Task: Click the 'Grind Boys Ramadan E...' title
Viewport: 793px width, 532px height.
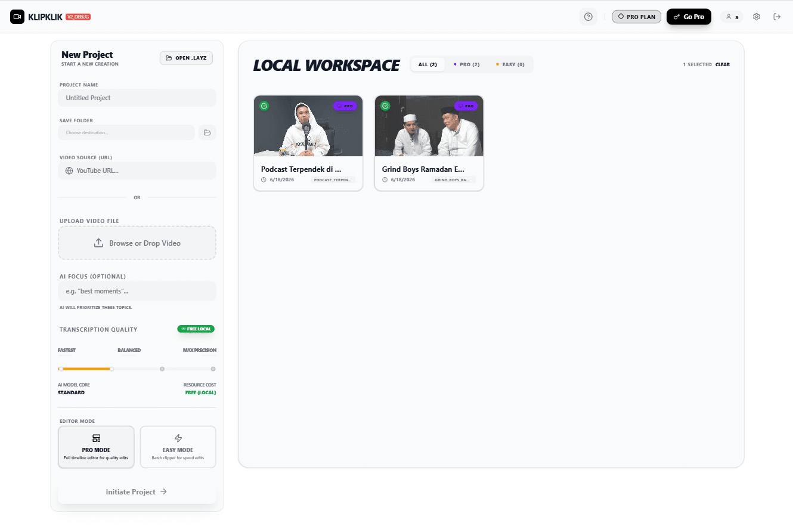Action: tap(423, 169)
